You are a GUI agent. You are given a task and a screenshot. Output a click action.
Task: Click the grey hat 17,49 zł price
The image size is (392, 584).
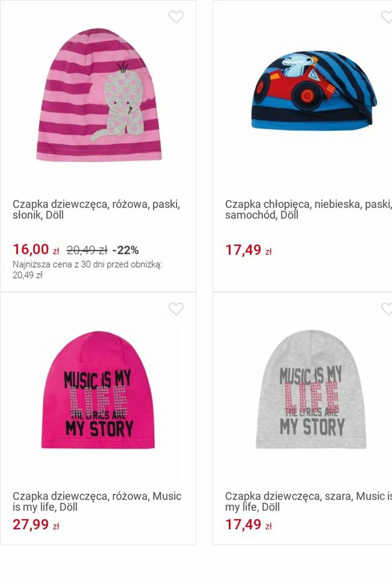(248, 525)
